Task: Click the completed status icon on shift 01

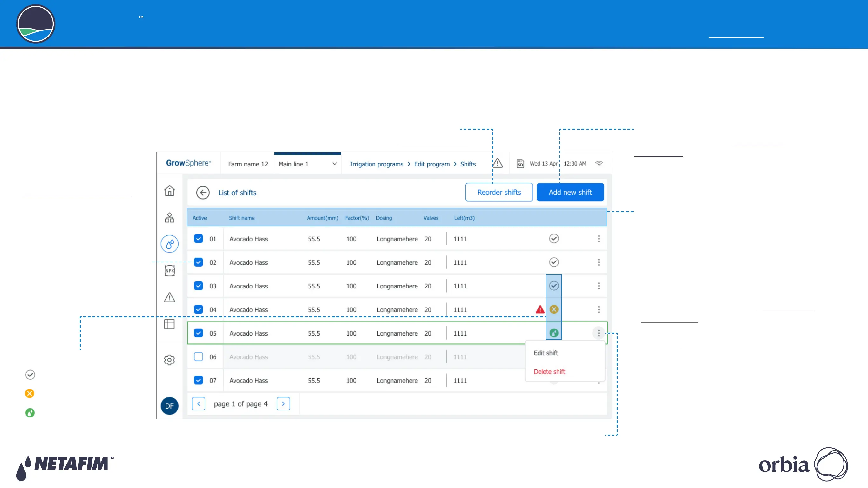Action: click(x=554, y=239)
